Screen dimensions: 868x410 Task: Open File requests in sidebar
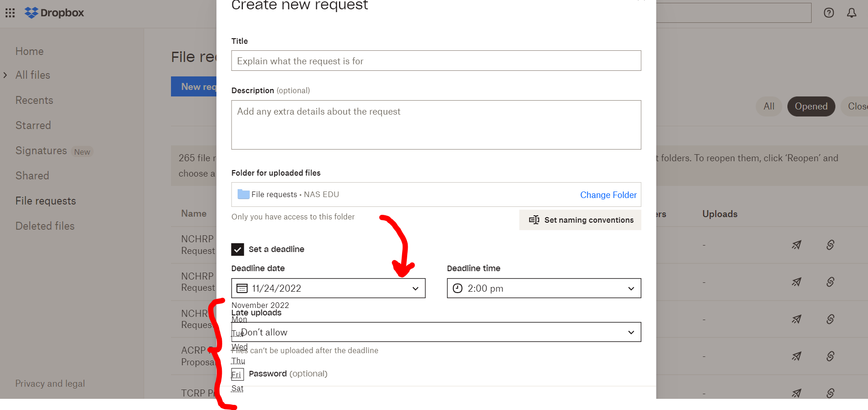click(46, 201)
